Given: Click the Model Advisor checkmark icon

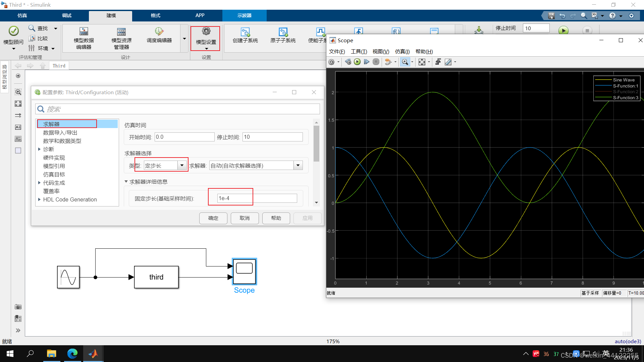Looking at the screenshot, I should tap(13, 31).
